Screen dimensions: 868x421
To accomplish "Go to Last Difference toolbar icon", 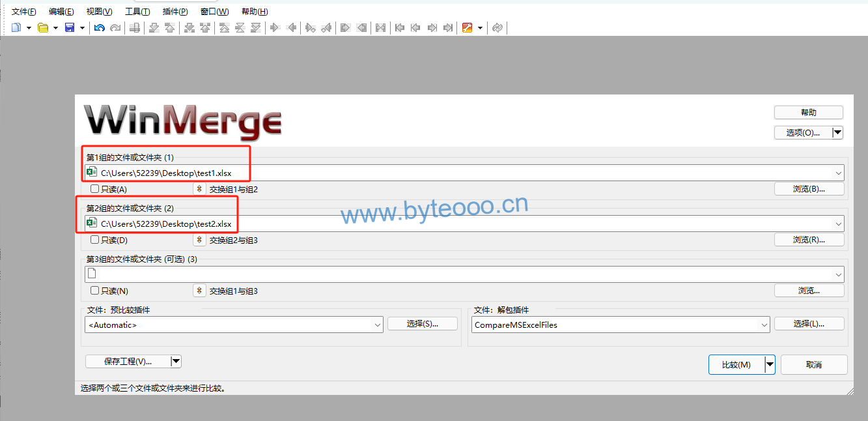I will pyautogui.click(x=256, y=27).
